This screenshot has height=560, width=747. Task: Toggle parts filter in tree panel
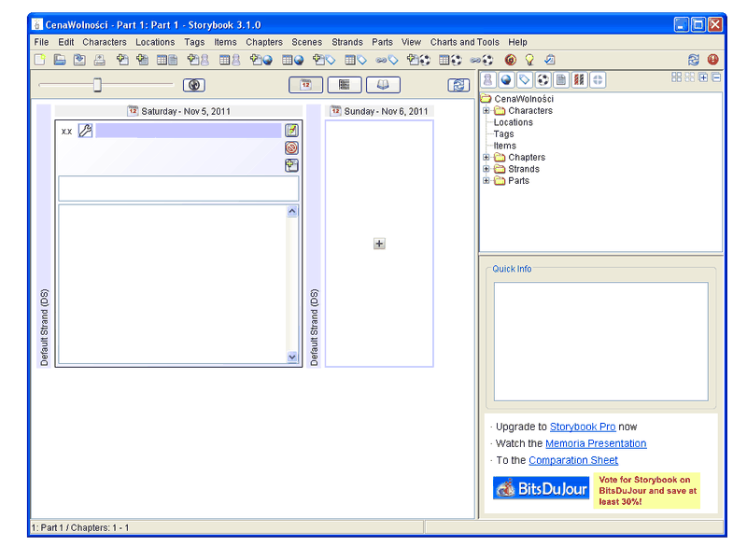(598, 79)
